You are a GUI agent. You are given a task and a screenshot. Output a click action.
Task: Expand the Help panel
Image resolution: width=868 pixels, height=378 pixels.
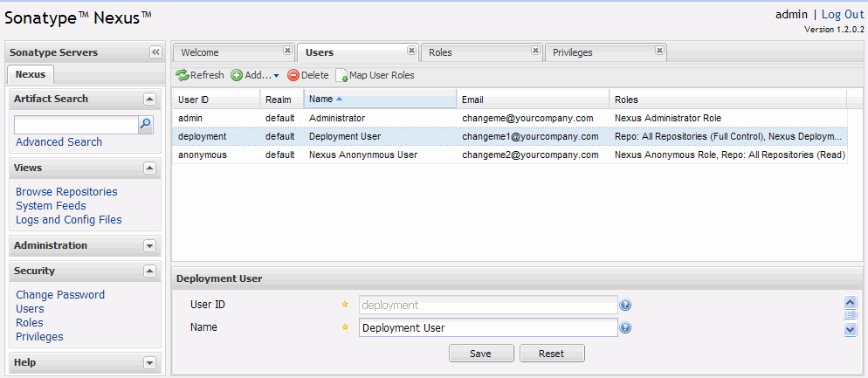click(x=149, y=363)
